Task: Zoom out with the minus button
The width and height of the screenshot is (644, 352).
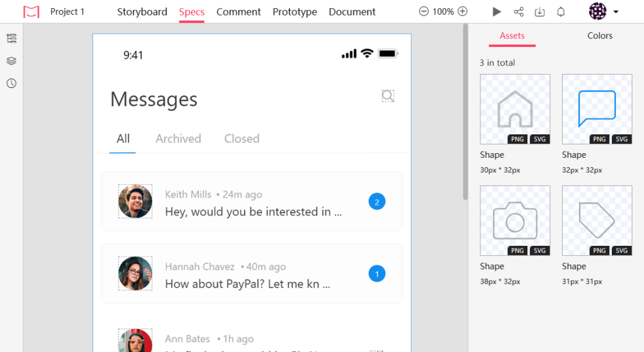Action: [424, 11]
